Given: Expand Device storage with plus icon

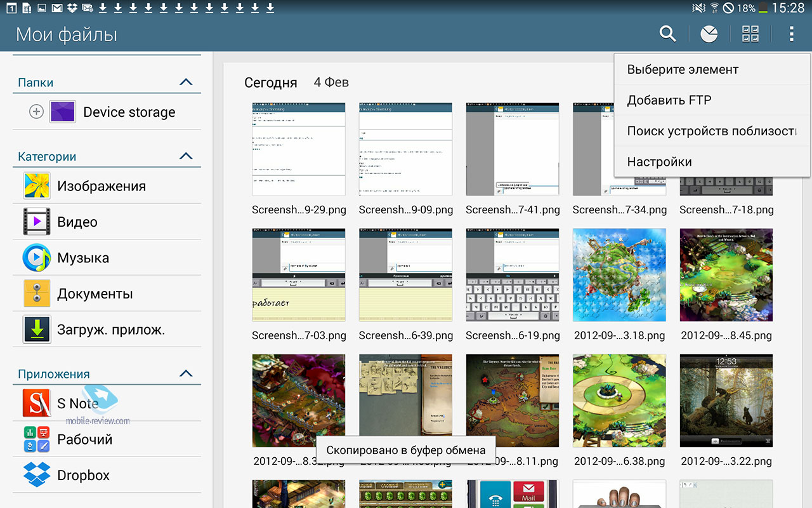Looking at the screenshot, I should 37,112.
